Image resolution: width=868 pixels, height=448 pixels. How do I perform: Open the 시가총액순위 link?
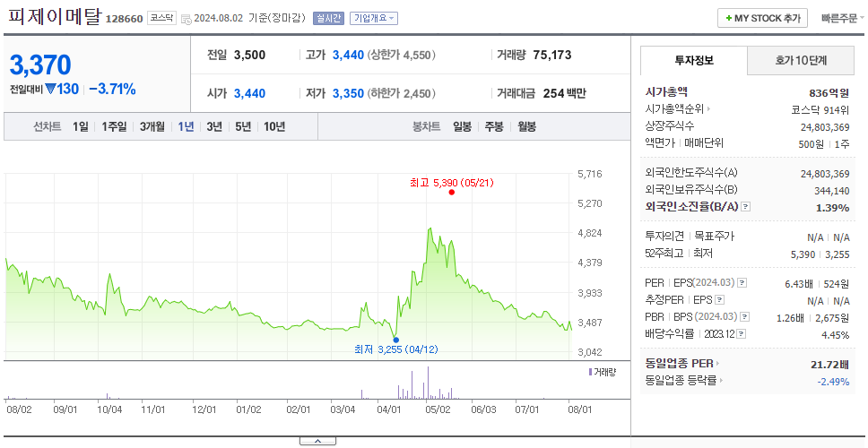pos(674,109)
